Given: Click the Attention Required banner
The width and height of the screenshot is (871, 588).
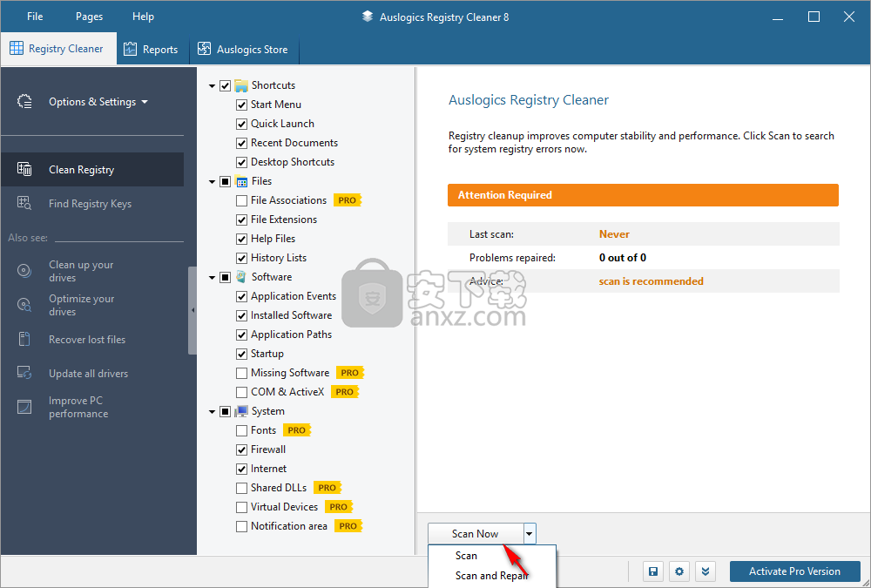Looking at the screenshot, I should pos(644,195).
